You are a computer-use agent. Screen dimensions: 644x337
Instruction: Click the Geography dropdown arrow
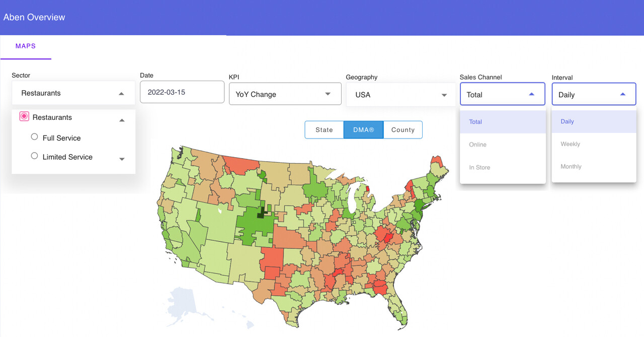coord(444,95)
